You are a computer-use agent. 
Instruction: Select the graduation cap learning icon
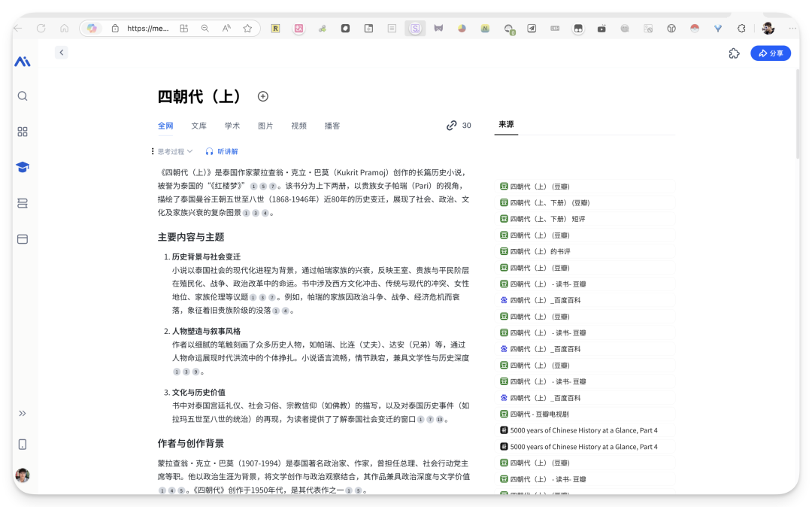[x=23, y=167]
